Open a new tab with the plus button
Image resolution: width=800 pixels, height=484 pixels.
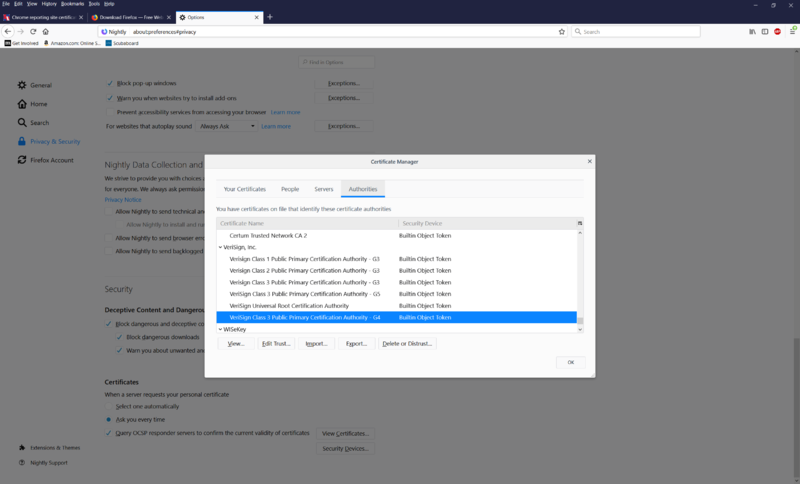click(x=270, y=17)
